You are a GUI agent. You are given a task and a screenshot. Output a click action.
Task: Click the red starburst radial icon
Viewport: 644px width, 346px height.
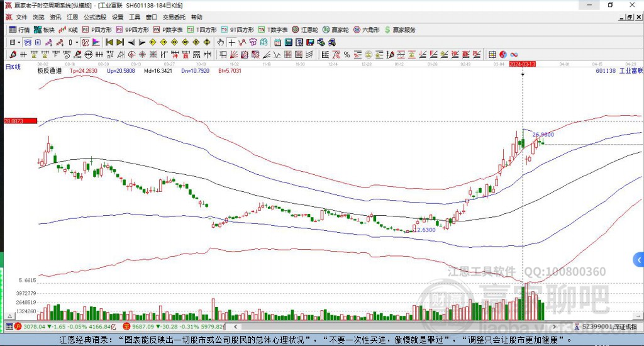pyautogui.click(x=142, y=54)
